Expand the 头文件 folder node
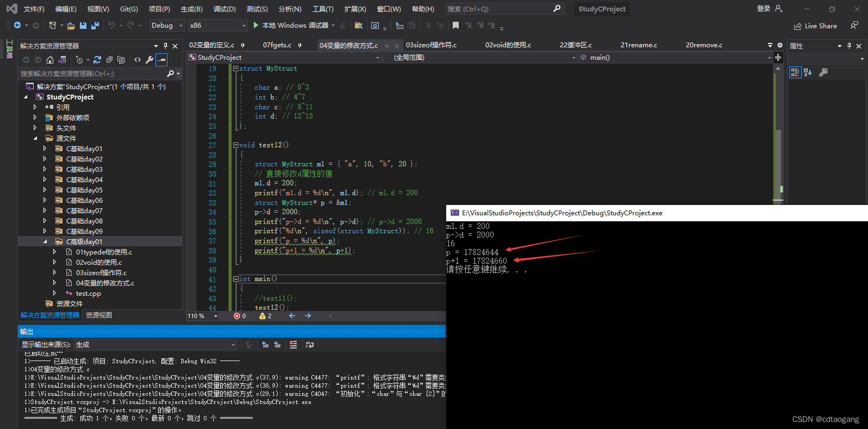The height and width of the screenshot is (429, 868). [x=35, y=128]
